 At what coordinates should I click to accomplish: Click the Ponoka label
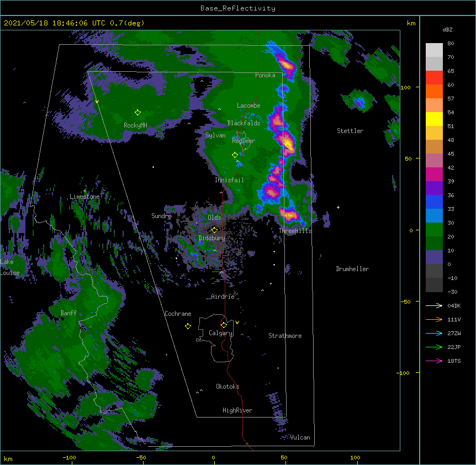tap(265, 75)
